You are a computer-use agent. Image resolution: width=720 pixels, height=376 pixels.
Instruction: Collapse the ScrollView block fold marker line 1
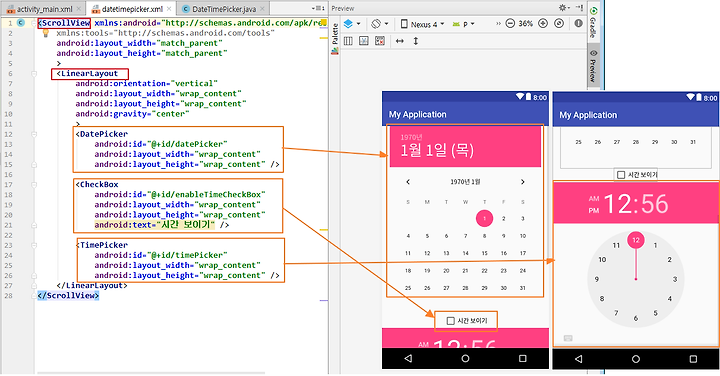click(34, 22)
